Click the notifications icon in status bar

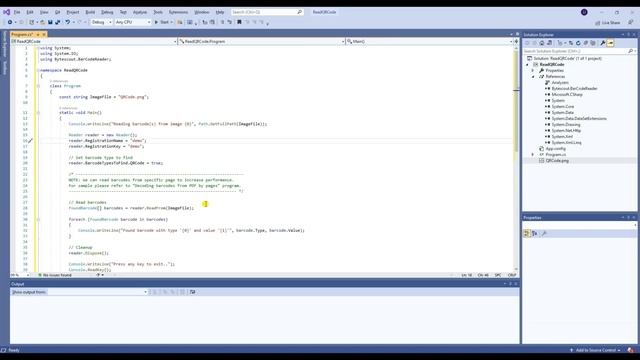[x=631, y=350]
